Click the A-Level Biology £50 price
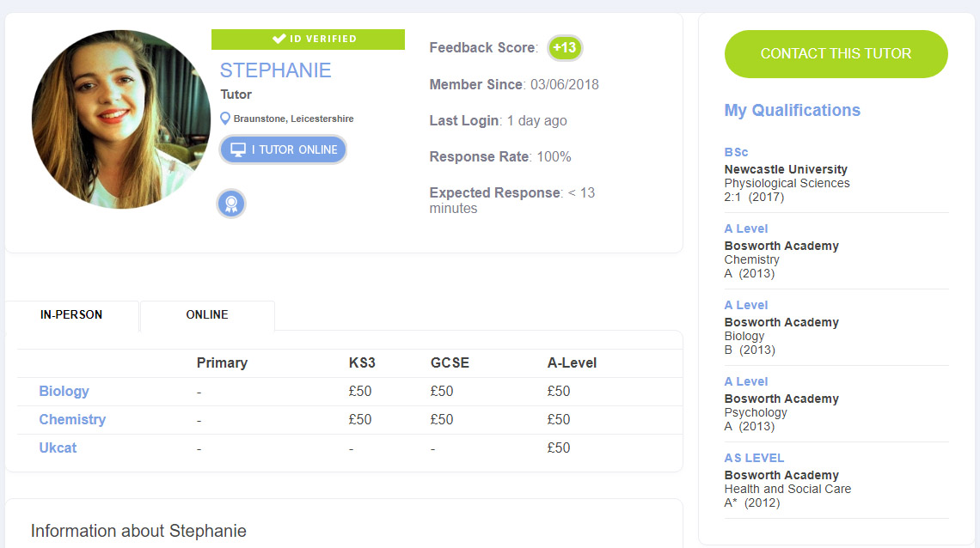The image size is (980, 548). click(559, 392)
